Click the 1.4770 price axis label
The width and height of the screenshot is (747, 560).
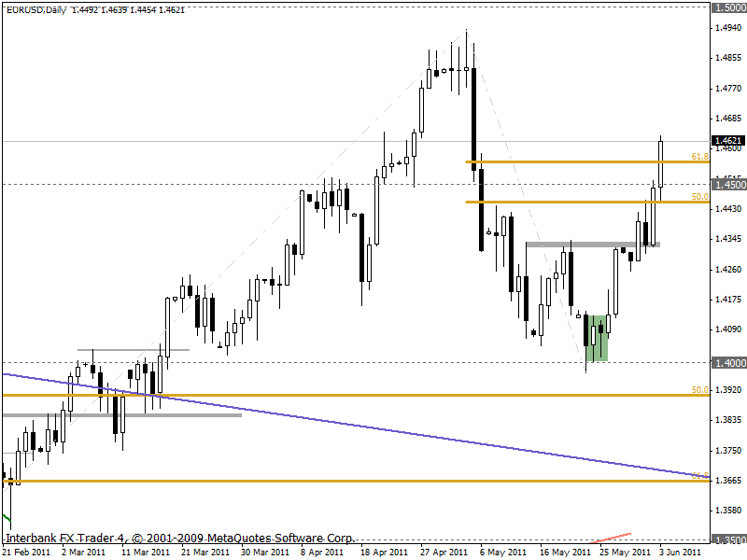pyautogui.click(x=729, y=88)
